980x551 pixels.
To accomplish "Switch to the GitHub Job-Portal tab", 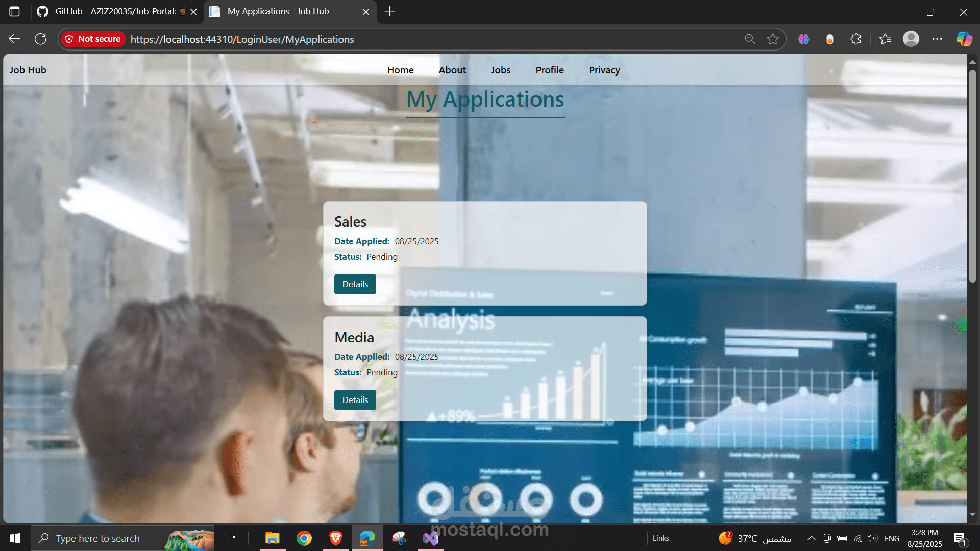I will pyautogui.click(x=115, y=11).
